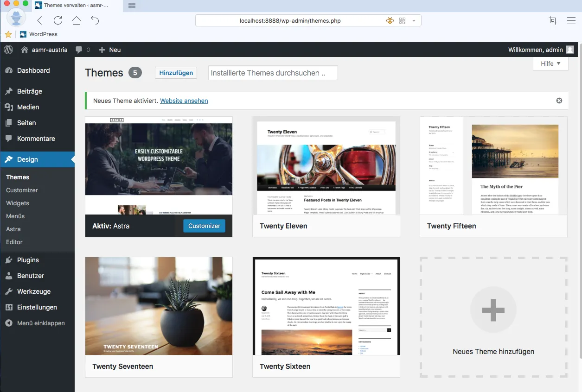Click the screenshot crop icon in browser toolbar

pyautogui.click(x=552, y=20)
